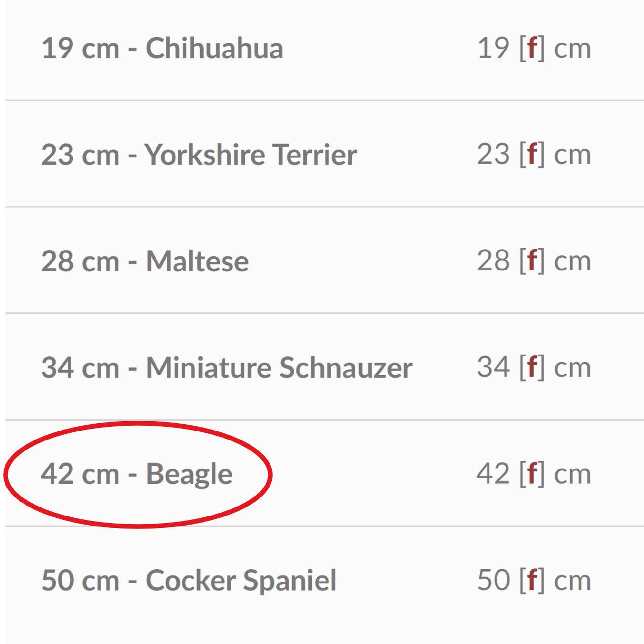Click the 28 [f] cm value
The width and height of the screenshot is (644, 644).
(x=534, y=261)
